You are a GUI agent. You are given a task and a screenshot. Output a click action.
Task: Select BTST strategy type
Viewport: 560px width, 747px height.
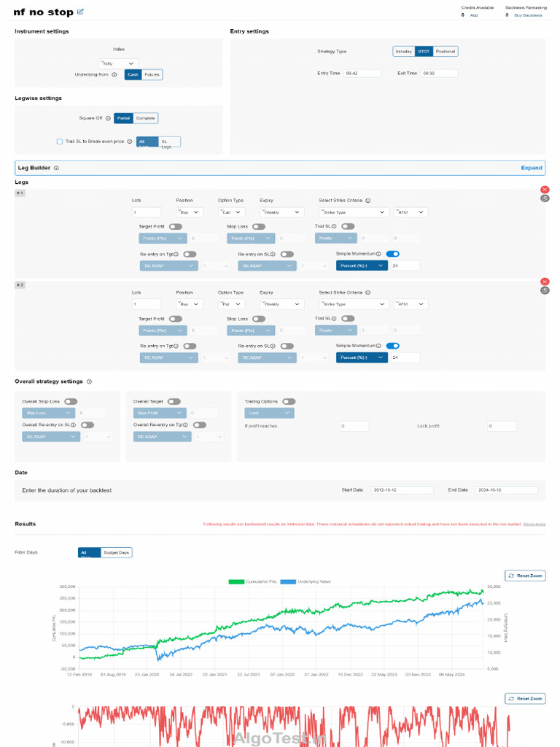point(424,52)
